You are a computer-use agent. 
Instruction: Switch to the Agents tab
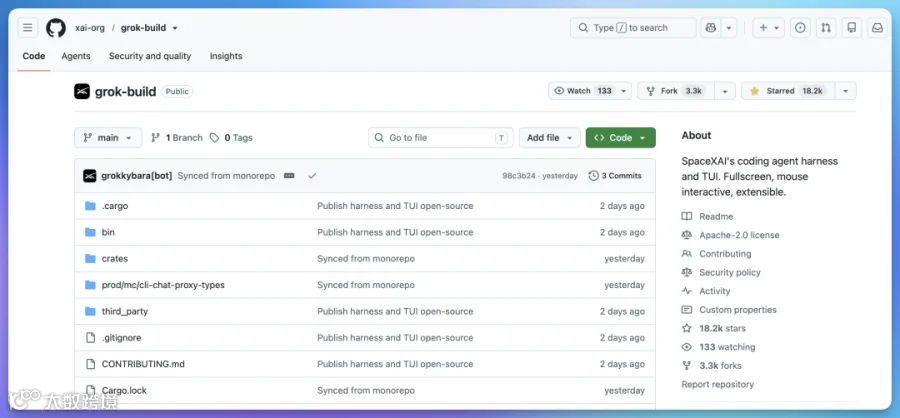[76, 56]
